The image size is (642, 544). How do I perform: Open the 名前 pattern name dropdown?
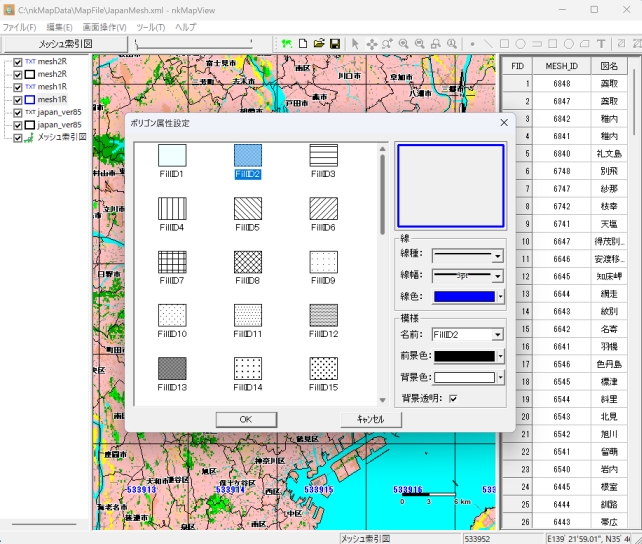497,335
